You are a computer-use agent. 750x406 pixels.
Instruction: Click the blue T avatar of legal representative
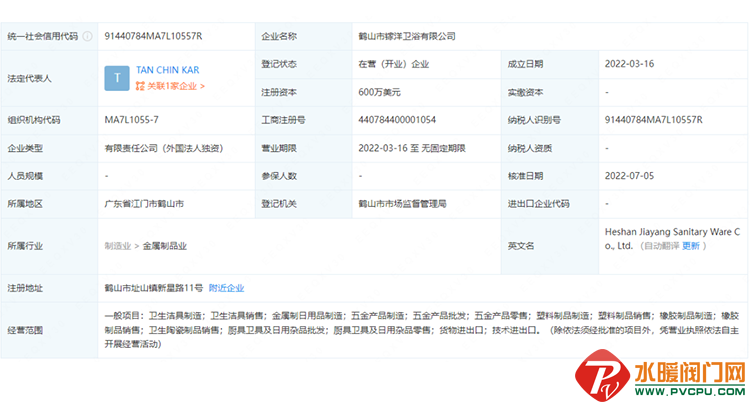click(x=117, y=78)
